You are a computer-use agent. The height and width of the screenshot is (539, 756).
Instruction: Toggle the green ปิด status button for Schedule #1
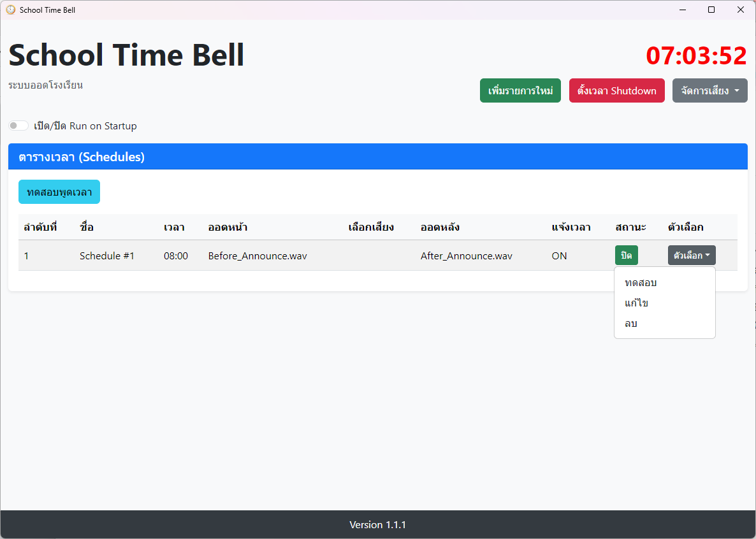click(x=626, y=255)
